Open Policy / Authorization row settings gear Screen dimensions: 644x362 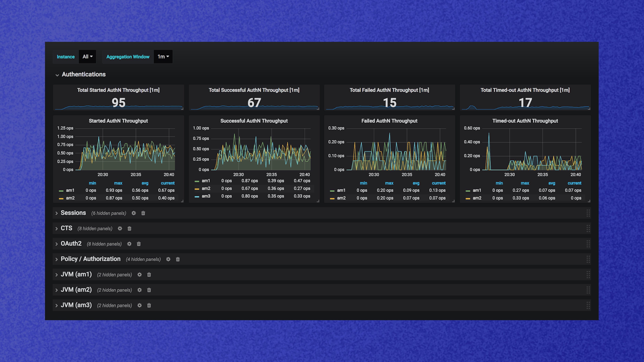point(168,259)
